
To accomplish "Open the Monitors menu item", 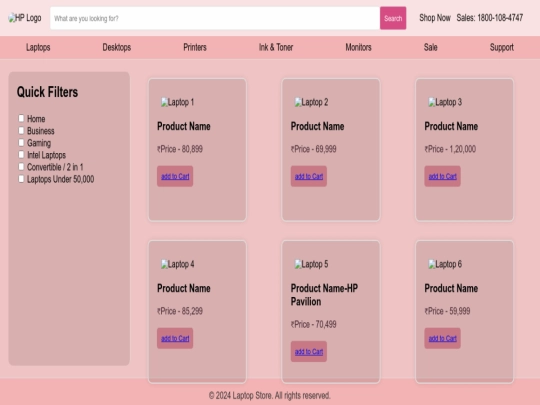I will pos(359,47).
